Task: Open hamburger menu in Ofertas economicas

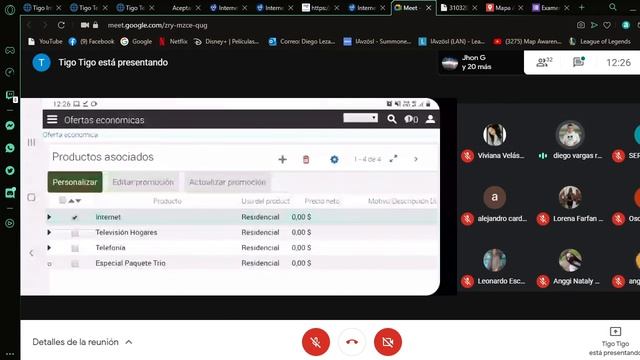Action: [52, 119]
